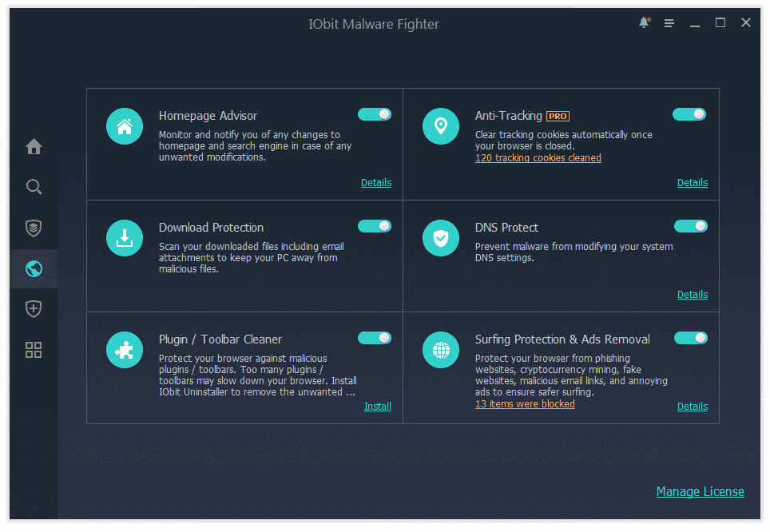Open the Home sidebar panel

(34, 147)
